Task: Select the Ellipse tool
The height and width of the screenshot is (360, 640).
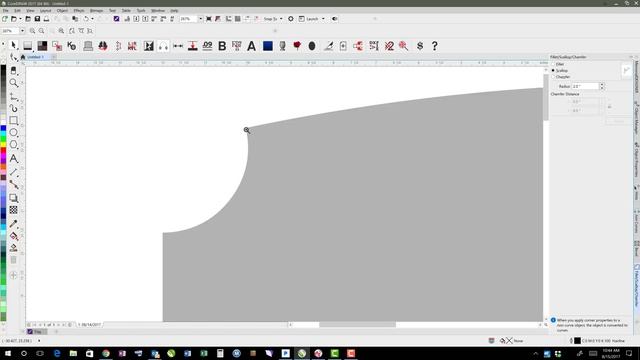Action: pos(13,133)
